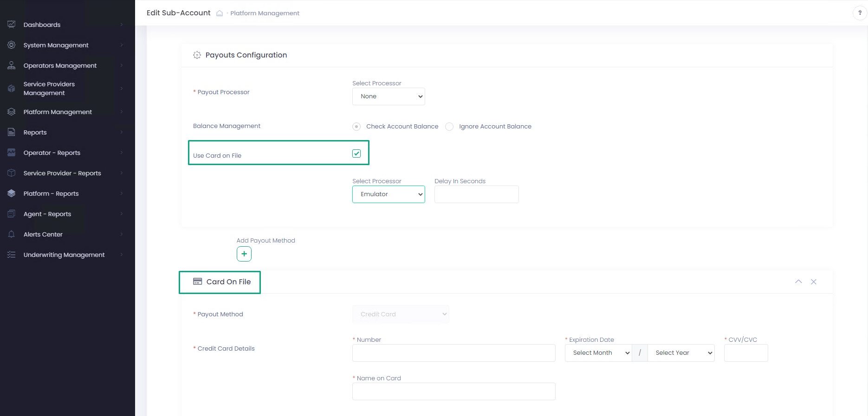Click the plus icon to add payout method
Screen dimensions: 868x416
(244, 254)
